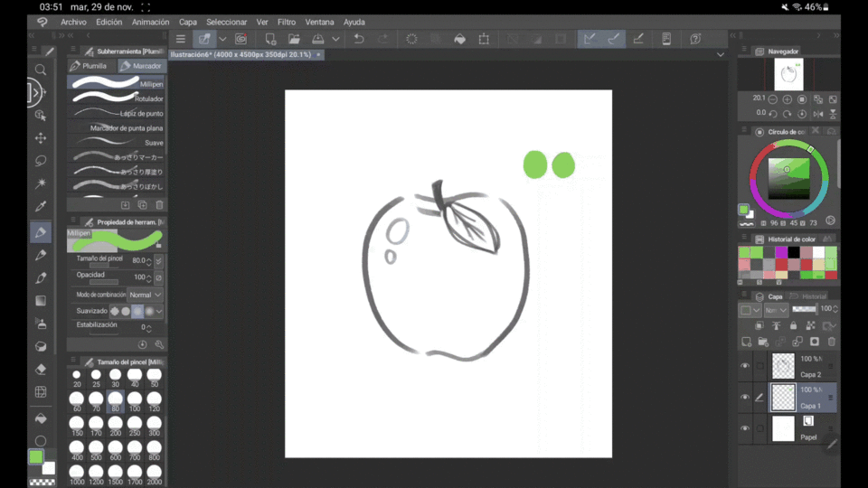
Task: Select the Object operation tool
Action: [41, 115]
